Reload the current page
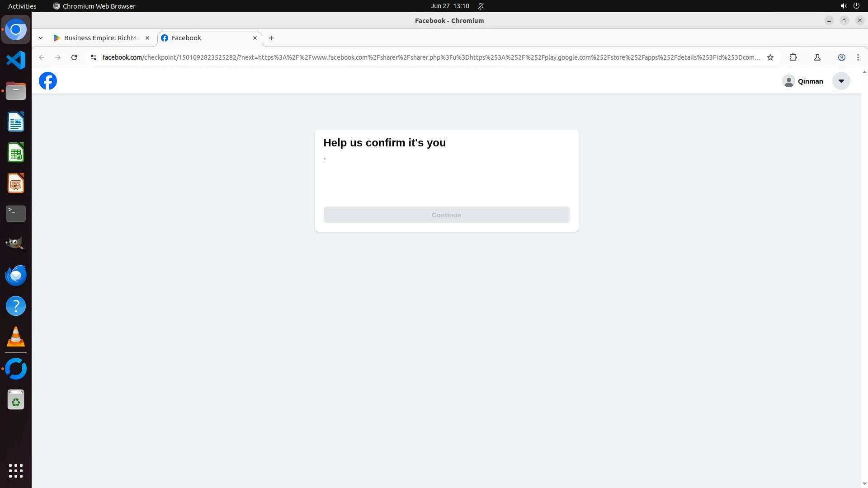Image resolution: width=868 pixels, height=488 pixels. click(74, 57)
